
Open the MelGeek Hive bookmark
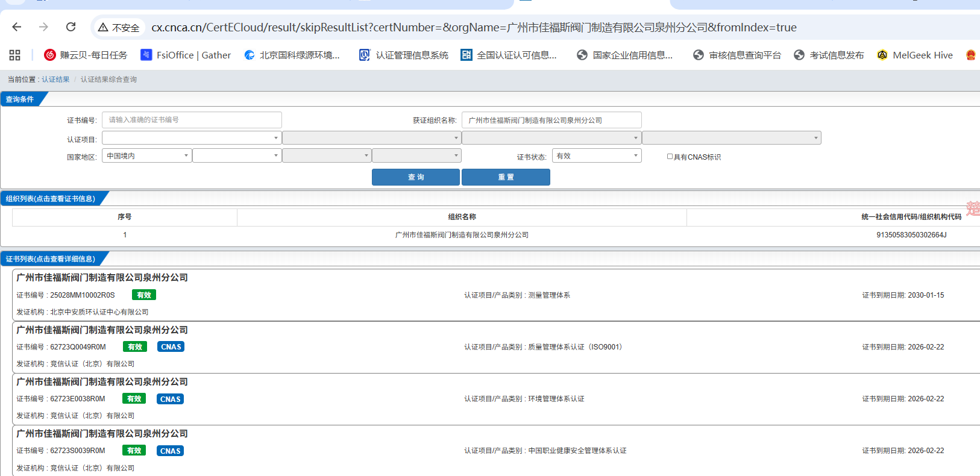point(915,55)
